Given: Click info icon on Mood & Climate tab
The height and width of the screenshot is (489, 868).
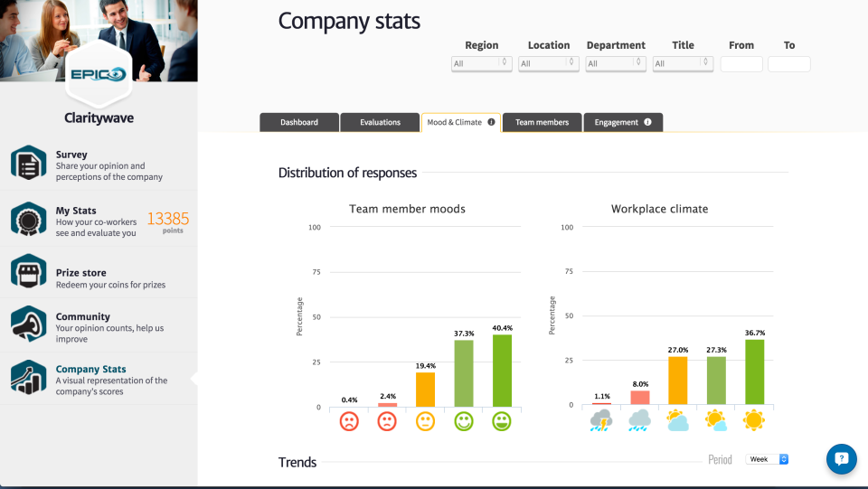Looking at the screenshot, I should pyautogui.click(x=491, y=122).
